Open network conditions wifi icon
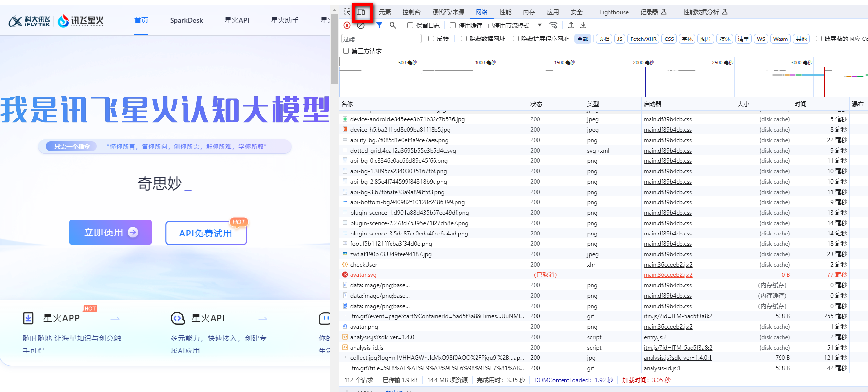Viewport: 868px width, 392px height. click(553, 25)
